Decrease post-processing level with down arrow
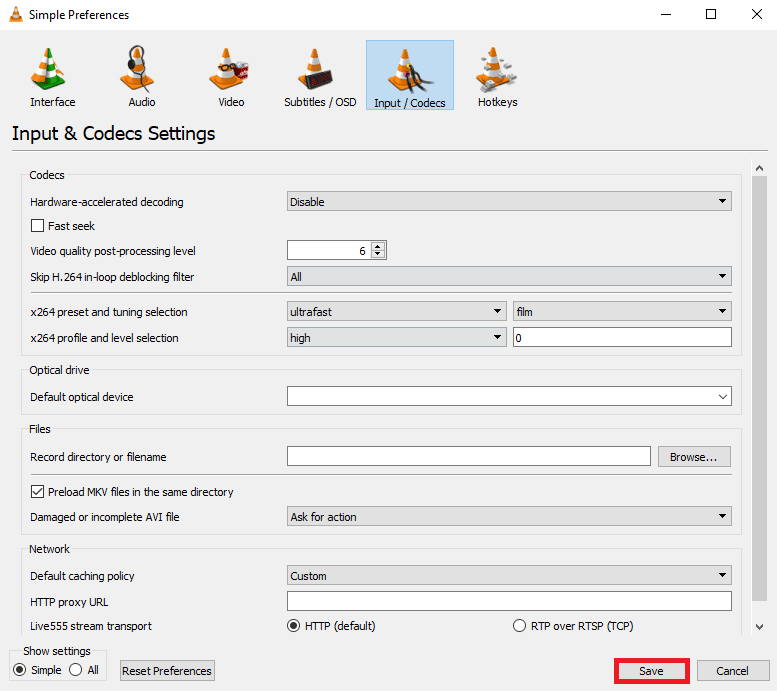This screenshot has width=777, height=691. [x=378, y=254]
